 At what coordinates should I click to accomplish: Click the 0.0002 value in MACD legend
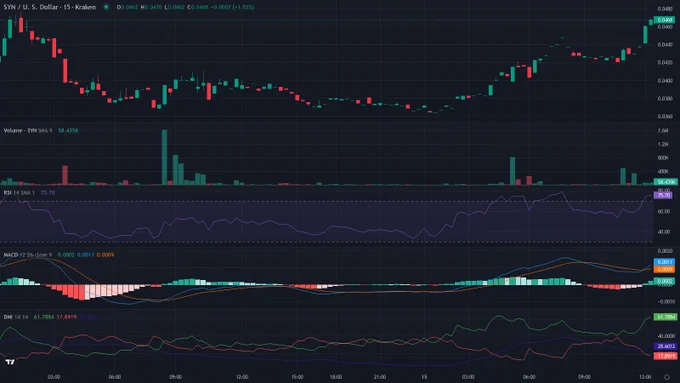point(66,255)
